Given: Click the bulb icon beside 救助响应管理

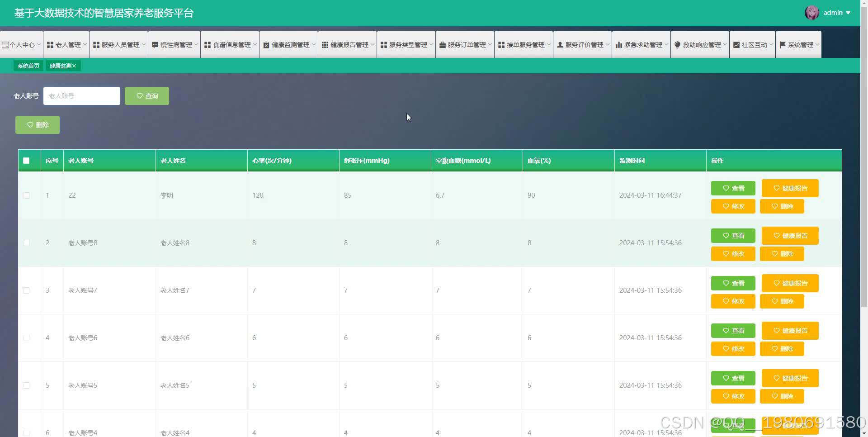Looking at the screenshot, I should (x=677, y=45).
